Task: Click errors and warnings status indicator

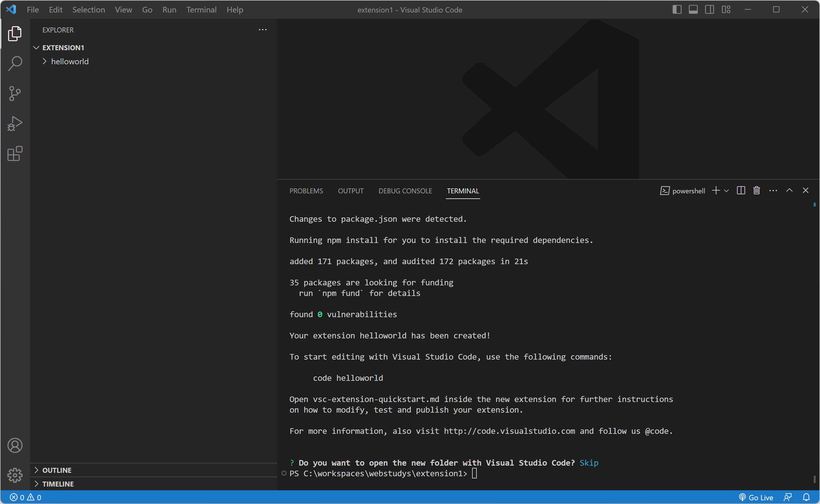Action: (26, 497)
